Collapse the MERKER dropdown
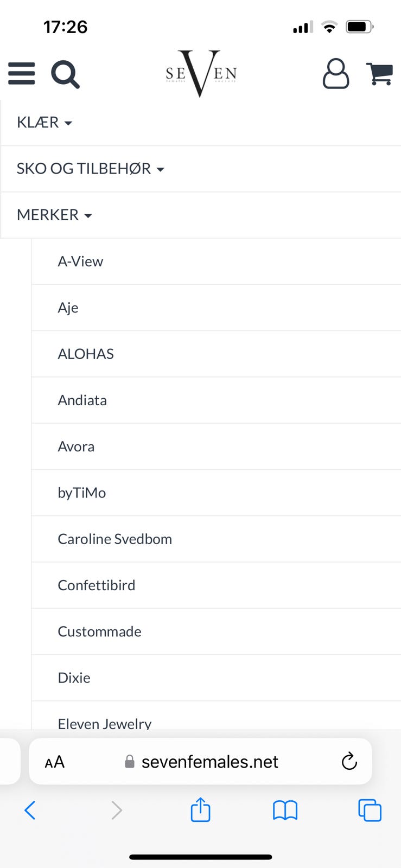401x868 pixels. [x=54, y=215]
